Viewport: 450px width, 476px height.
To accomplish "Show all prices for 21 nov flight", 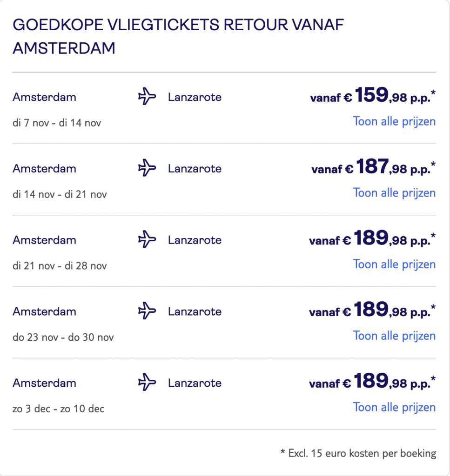I will point(394,264).
